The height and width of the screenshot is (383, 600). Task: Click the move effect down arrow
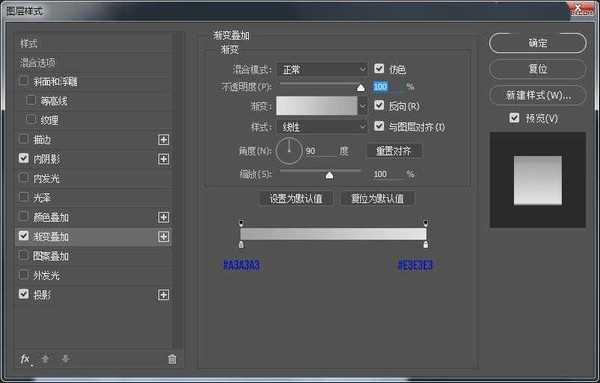[65, 359]
